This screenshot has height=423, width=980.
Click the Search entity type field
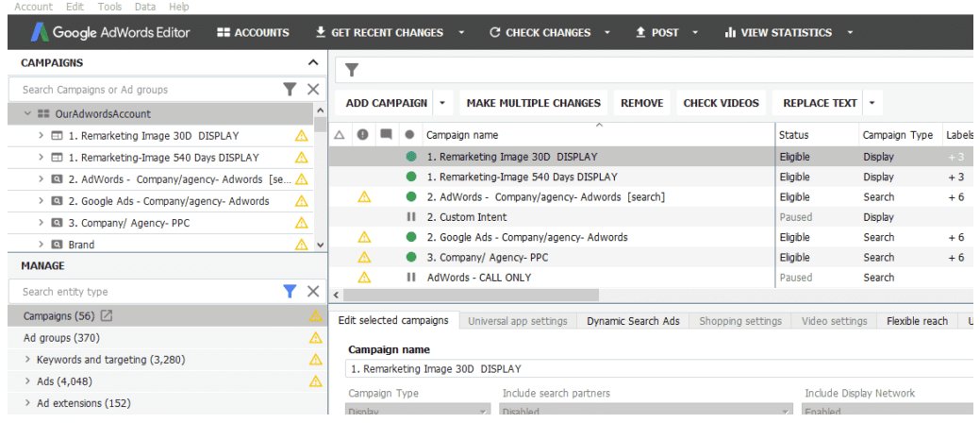tap(143, 292)
